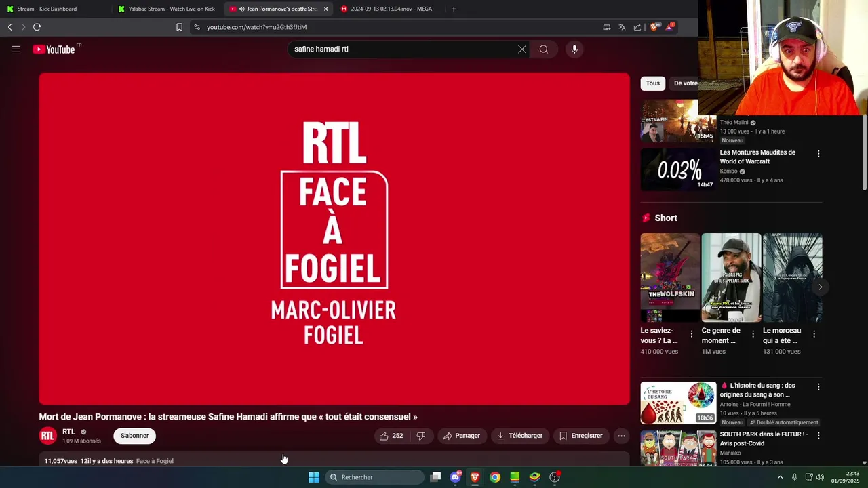Click the Partager share button

(461, 436)
